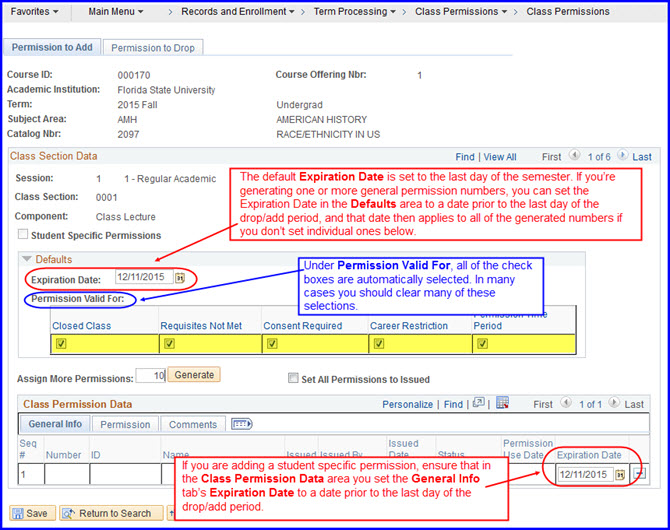Viewport: 670px width, 530px height.
Task: Click the Assign More Permissions number field
Action: [151, 376]
